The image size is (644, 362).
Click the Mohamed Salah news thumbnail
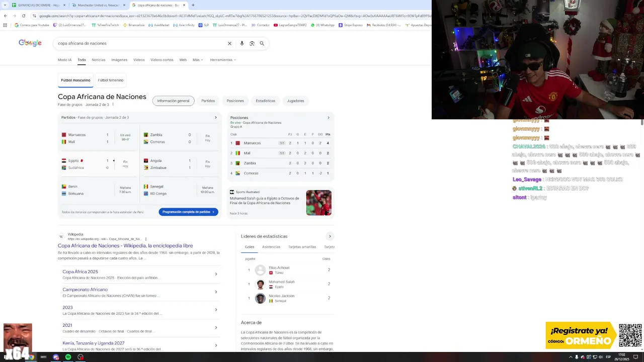(x=319, y=203)
